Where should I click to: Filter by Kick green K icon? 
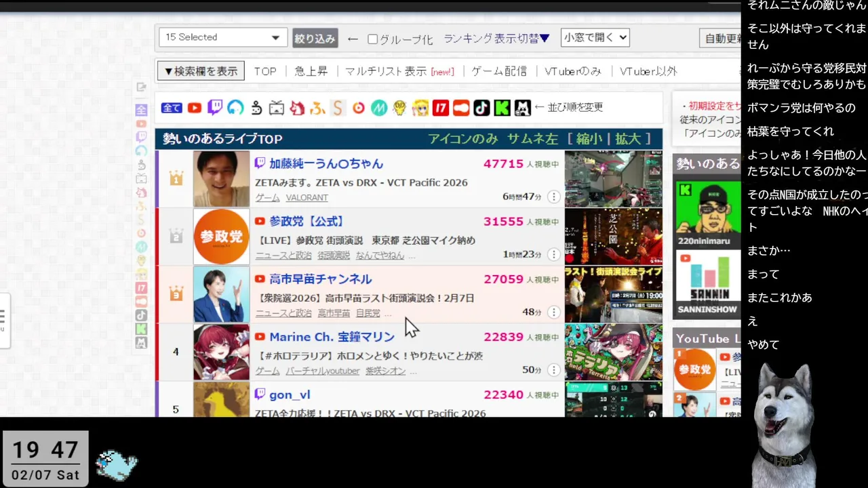(x=502, y=107)
